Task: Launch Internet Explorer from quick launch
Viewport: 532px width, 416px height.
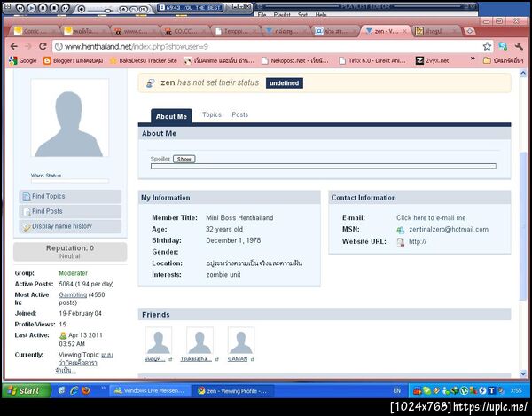Action: (x=74, y=390)
